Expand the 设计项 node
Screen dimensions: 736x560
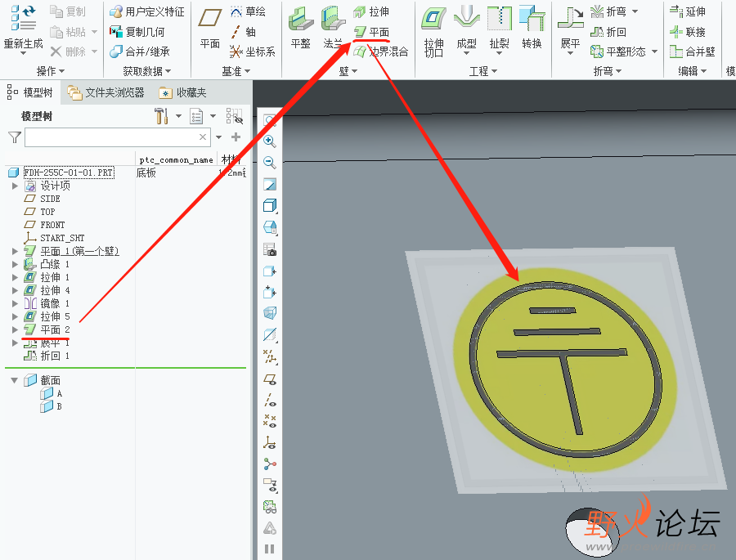pyautogui.click(x=15, y=186)
